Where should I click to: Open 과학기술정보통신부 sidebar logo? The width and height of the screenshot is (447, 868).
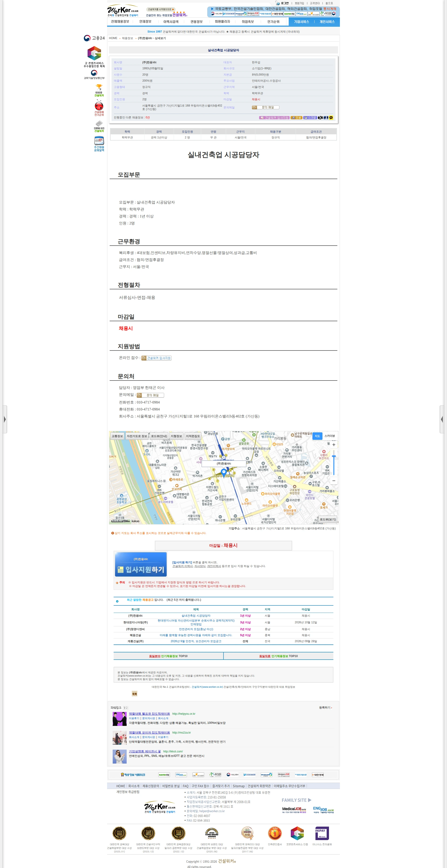click(94, 74)
